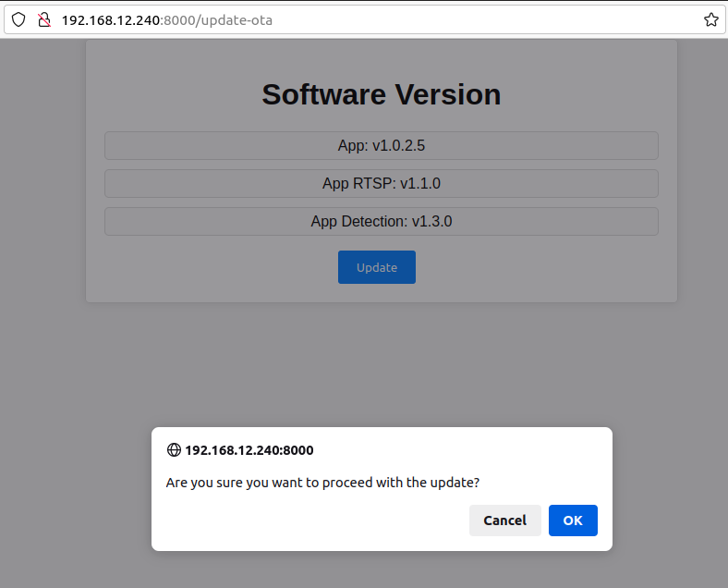Confirm the update by pressing OK

573,521
